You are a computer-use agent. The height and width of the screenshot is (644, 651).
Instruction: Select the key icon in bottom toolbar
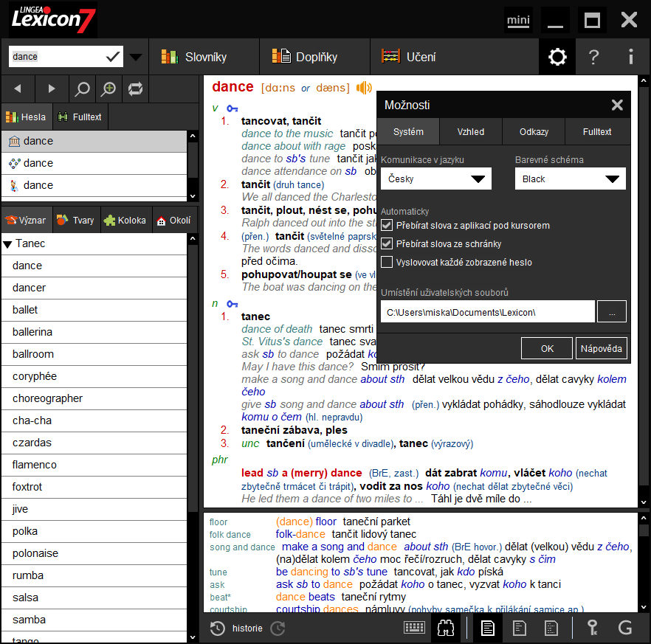(x=591, y=628)
